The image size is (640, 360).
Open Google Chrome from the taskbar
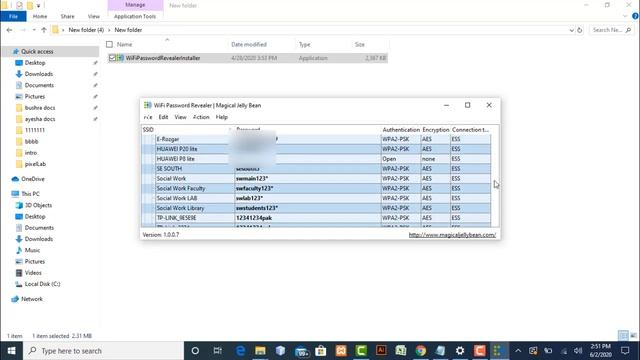point(421,351)
